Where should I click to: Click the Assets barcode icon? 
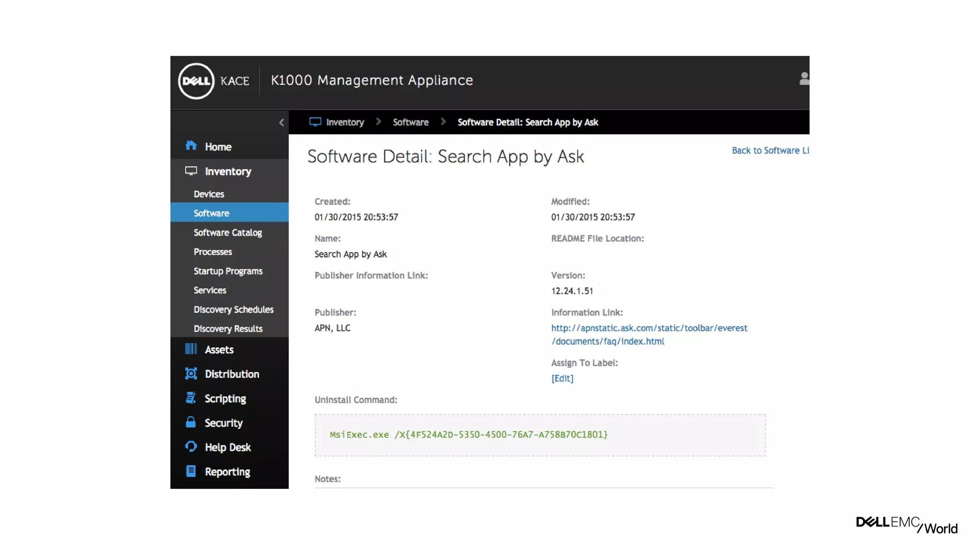pos(191,349)
